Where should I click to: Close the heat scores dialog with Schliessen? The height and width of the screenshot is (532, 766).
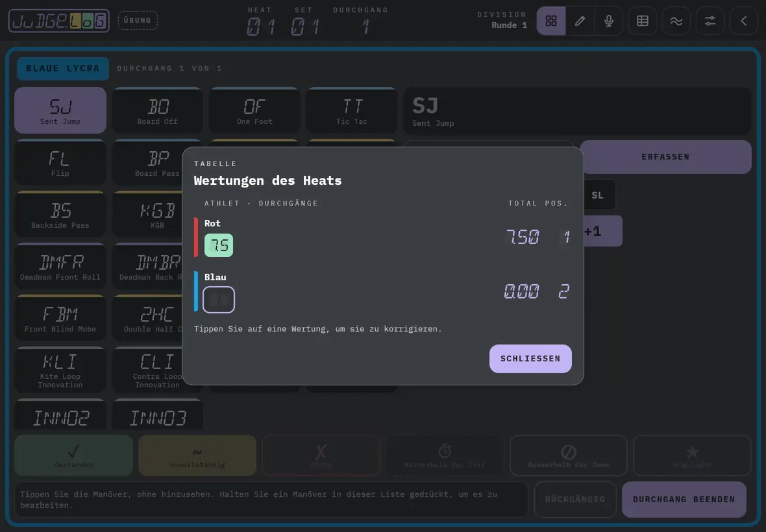click(530, 359)
